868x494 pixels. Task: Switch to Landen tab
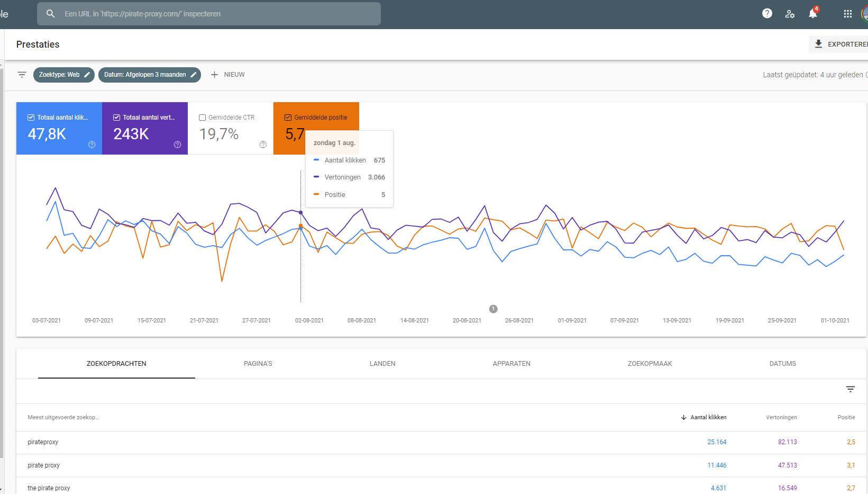coord(382,364)
